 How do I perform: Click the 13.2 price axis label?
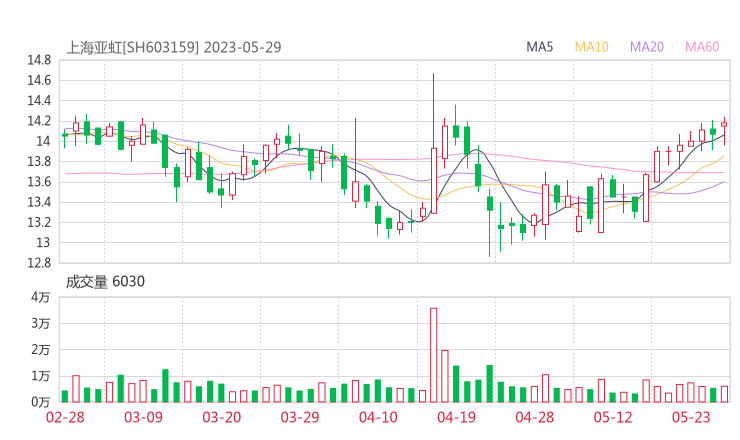[x=39, y=222]
